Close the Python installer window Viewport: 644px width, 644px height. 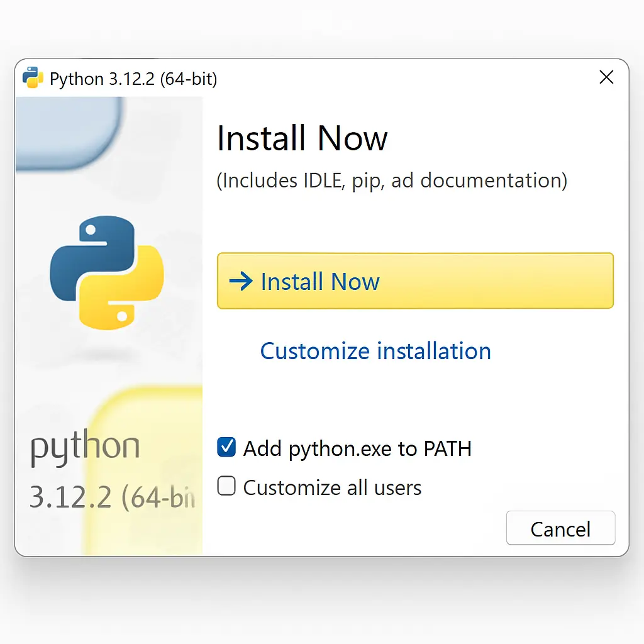606,77
